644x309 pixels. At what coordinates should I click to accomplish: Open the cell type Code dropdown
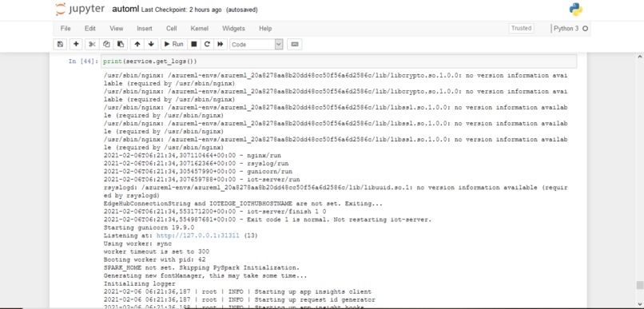click(x=256, y=45)
